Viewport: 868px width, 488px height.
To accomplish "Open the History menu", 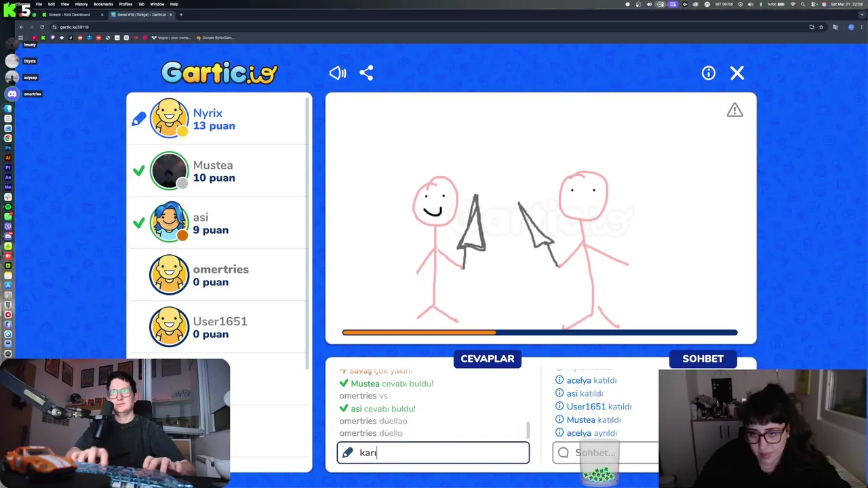I will [x=81, y=4].
